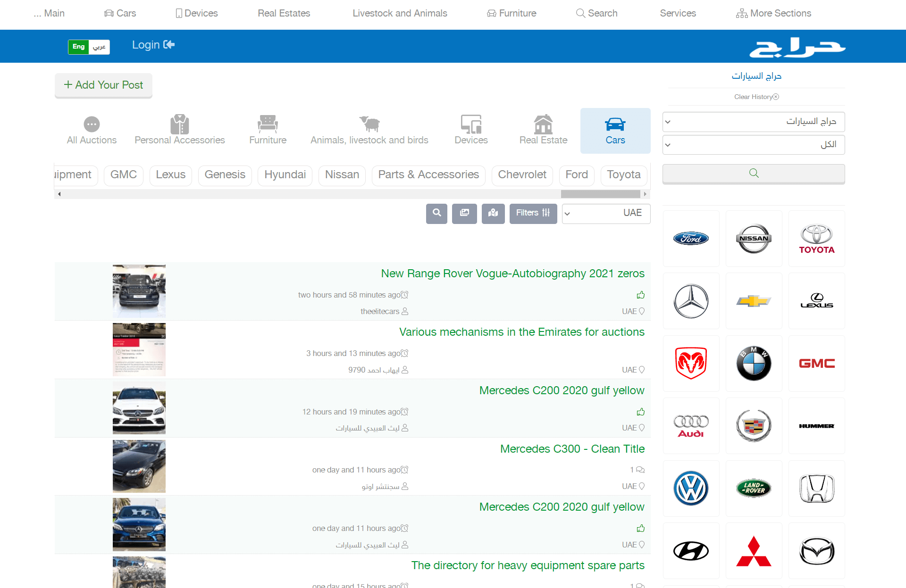Open the directory for heavy equipment listing

528,565
